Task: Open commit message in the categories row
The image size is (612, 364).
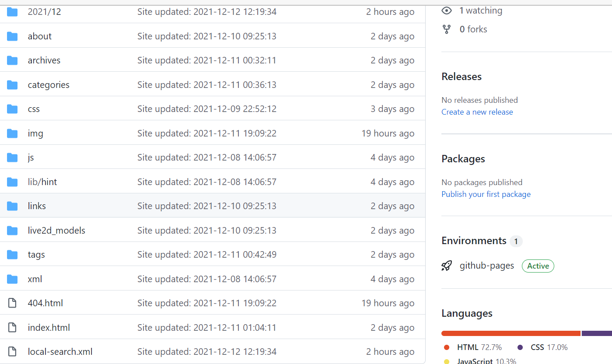Action: click(207, 85)
